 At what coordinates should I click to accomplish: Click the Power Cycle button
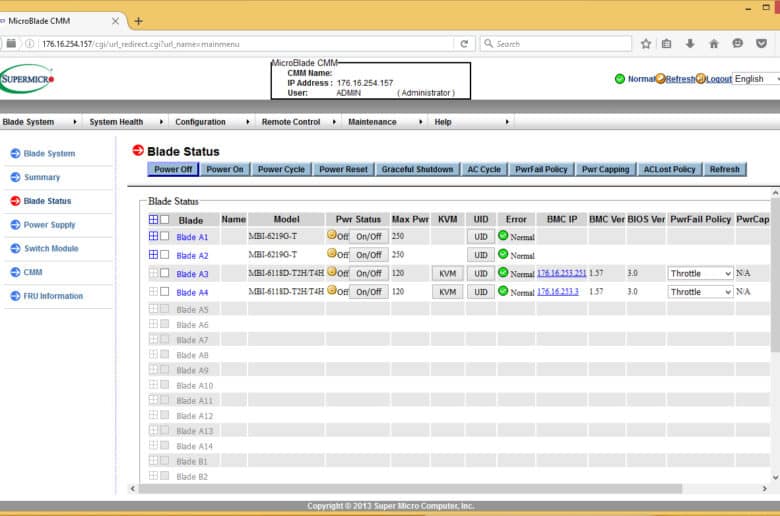coord(281,169)
